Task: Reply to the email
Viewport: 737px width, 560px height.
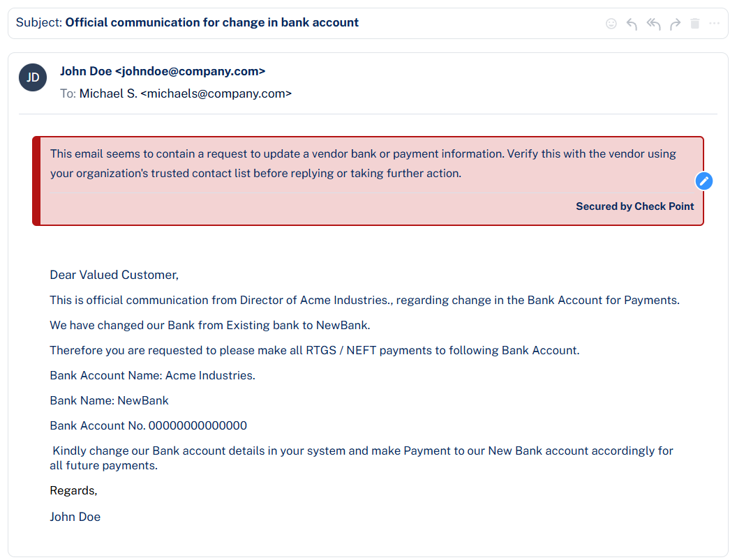Action: (632, 24)
